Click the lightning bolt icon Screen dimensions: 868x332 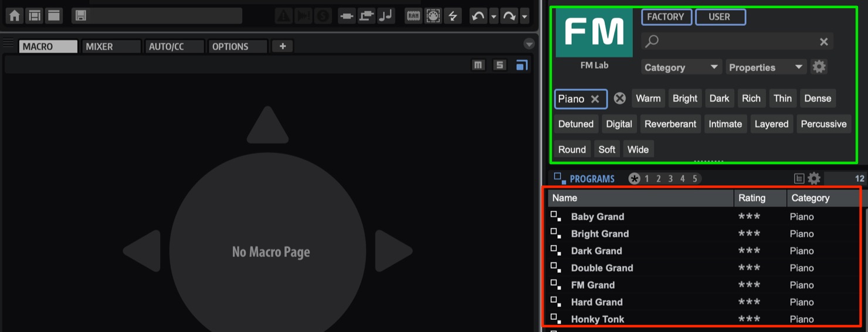pos(452,16)
